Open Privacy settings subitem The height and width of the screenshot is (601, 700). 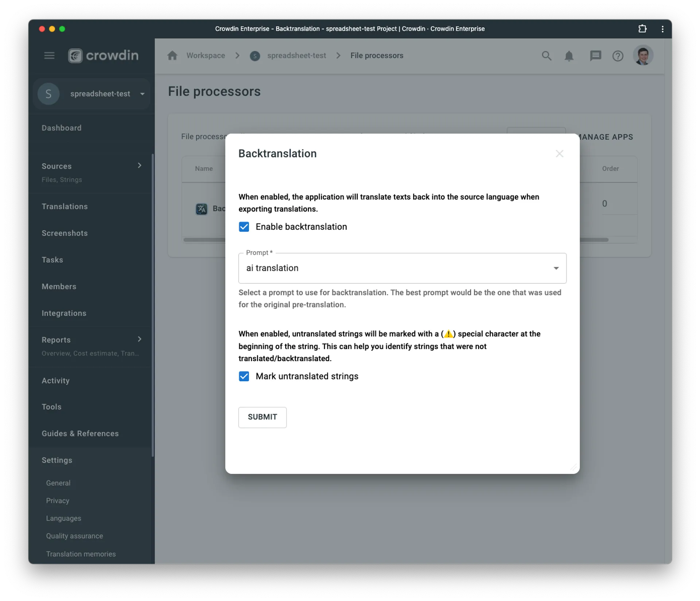[x=58, y=501]
